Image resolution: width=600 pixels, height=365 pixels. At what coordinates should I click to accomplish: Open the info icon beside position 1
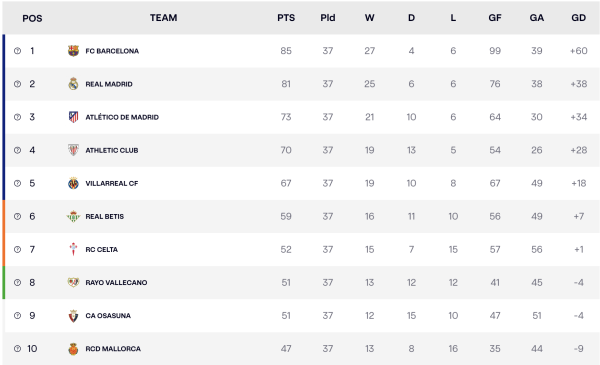click(x=17, y=51)
